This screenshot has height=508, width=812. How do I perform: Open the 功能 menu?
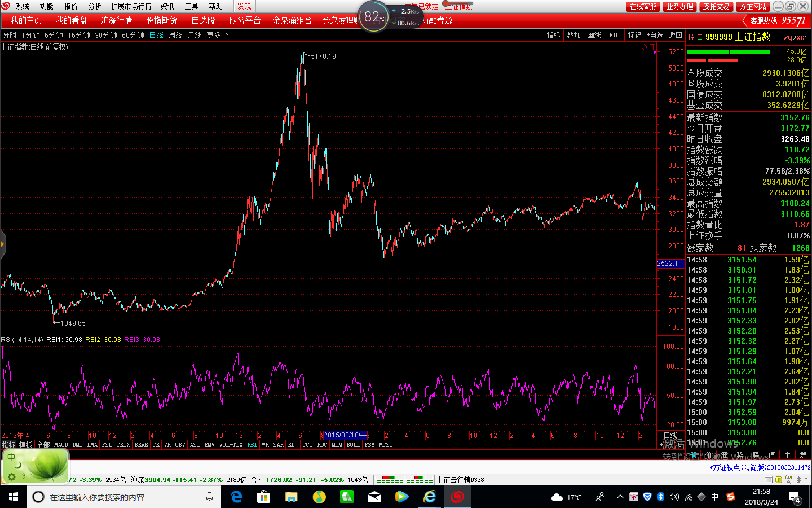tap(47, 6)
